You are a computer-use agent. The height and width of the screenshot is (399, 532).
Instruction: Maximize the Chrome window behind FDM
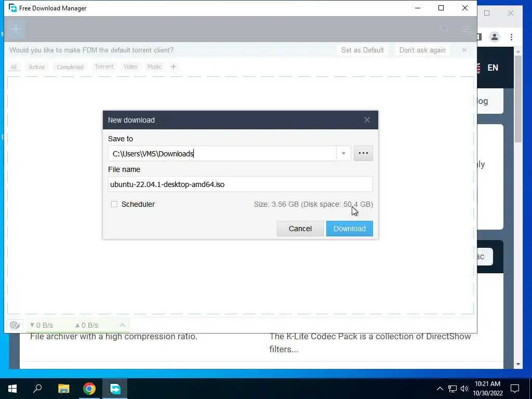click(487, 13)
